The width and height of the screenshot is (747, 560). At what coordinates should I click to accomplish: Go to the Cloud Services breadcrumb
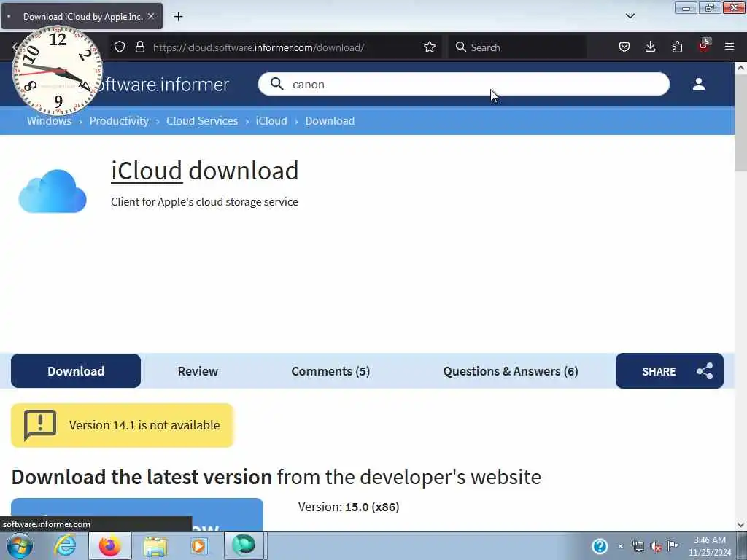(x=202, y=121)
